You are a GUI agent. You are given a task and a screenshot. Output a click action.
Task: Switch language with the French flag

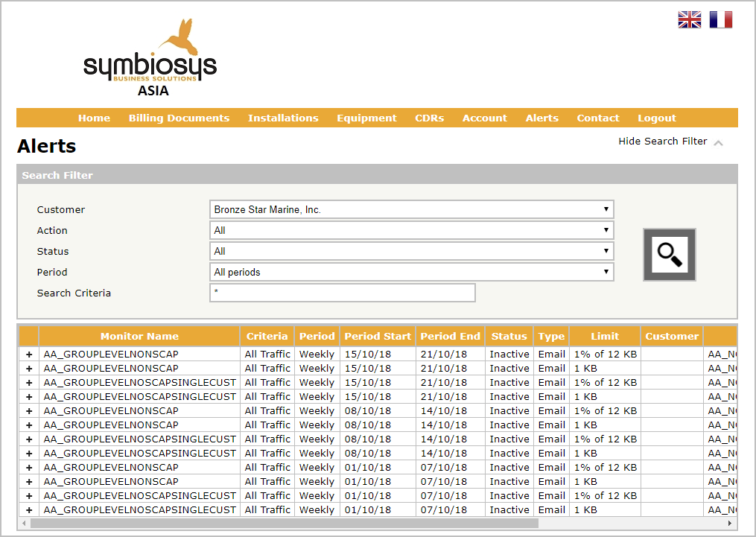720,20
